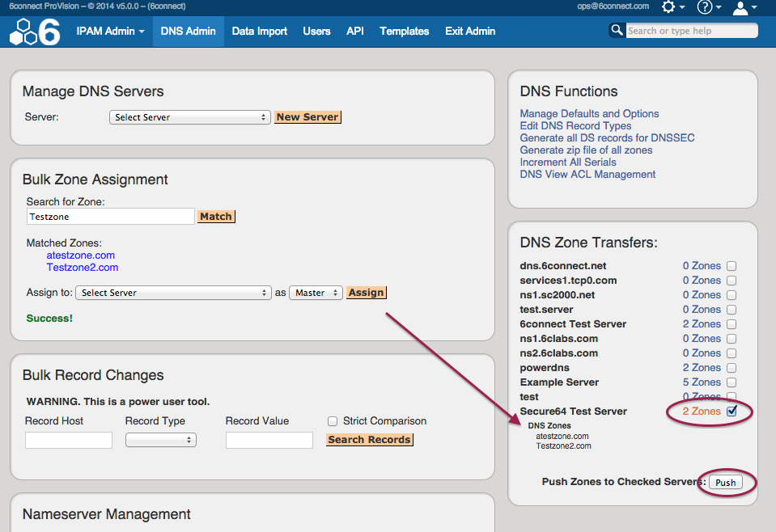The width and height of the screenshot is (776, 532).
Task: Check the ns1.sc2000.net server checkbox
Action: click(731, 295)
